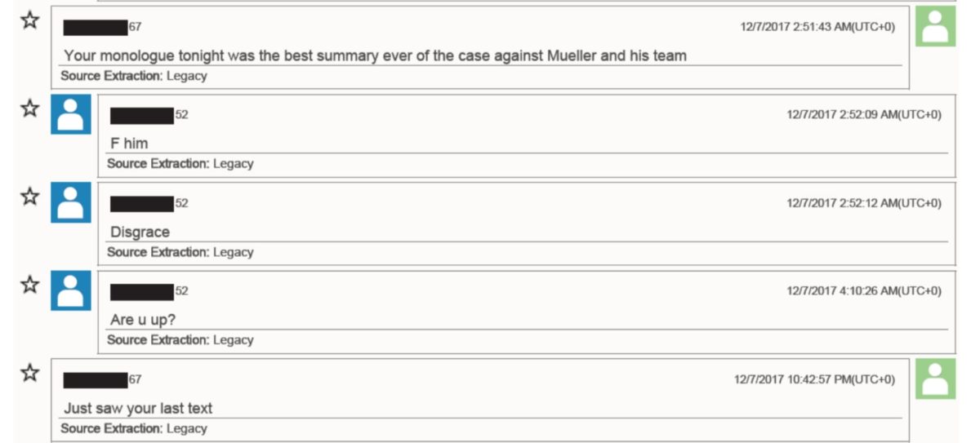Star the "F him" message
The height and width of the screenshot is (443, 980).
click(x=30, y=109)
